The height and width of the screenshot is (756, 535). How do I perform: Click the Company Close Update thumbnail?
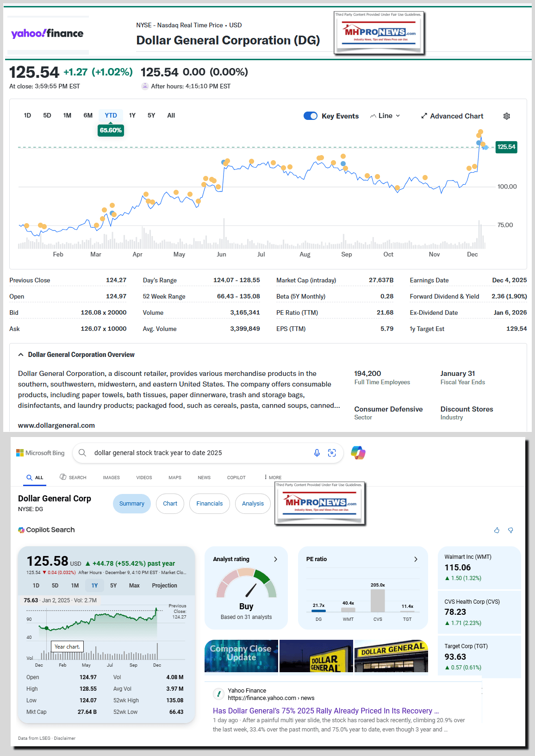(241, 656)
